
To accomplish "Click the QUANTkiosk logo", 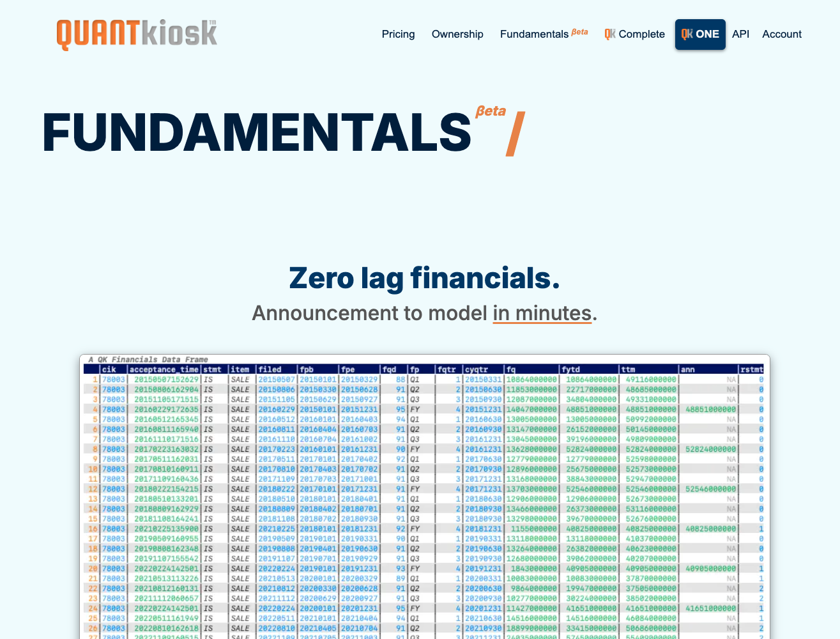I will pyautogui.click(x=136, y=33).
